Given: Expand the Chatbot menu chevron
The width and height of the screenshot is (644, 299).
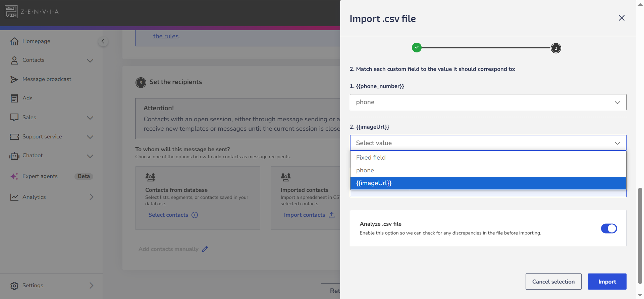Looking at the screenshot, I should click(x=90, y=156).
